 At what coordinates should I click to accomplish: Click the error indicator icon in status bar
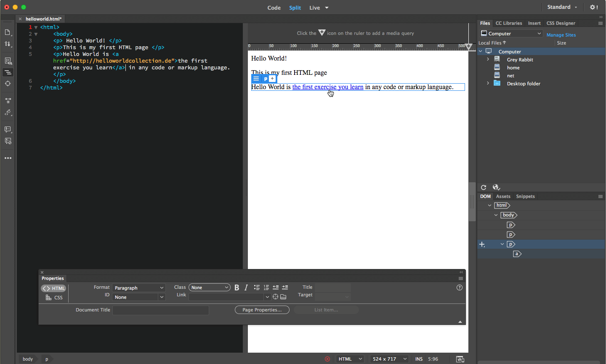[327, 359]
